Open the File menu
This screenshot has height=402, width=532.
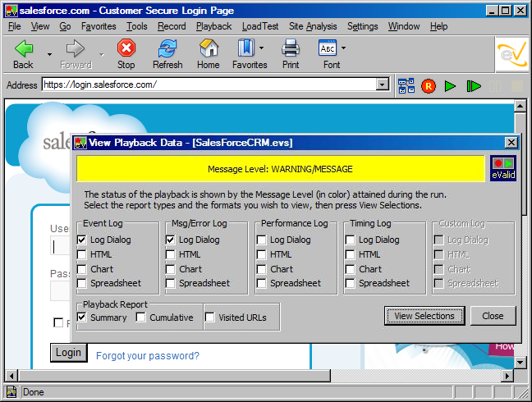(14, 26)
